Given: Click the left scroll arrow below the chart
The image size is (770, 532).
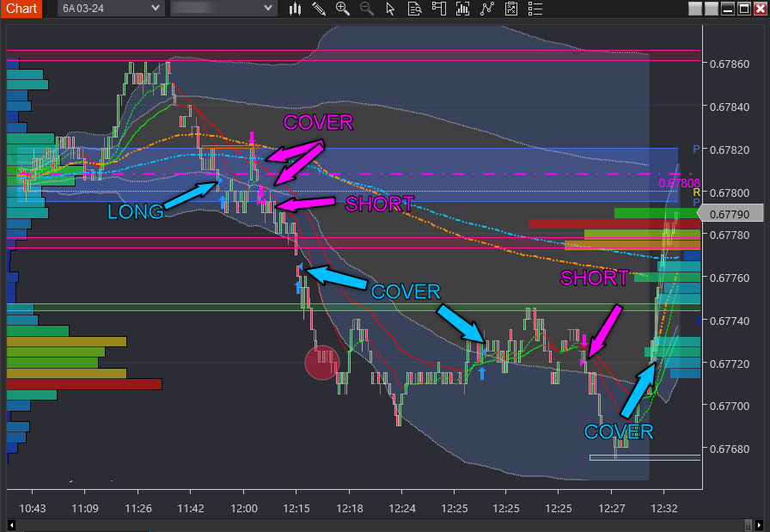Looking at the screenshot, I should (12, 525).
